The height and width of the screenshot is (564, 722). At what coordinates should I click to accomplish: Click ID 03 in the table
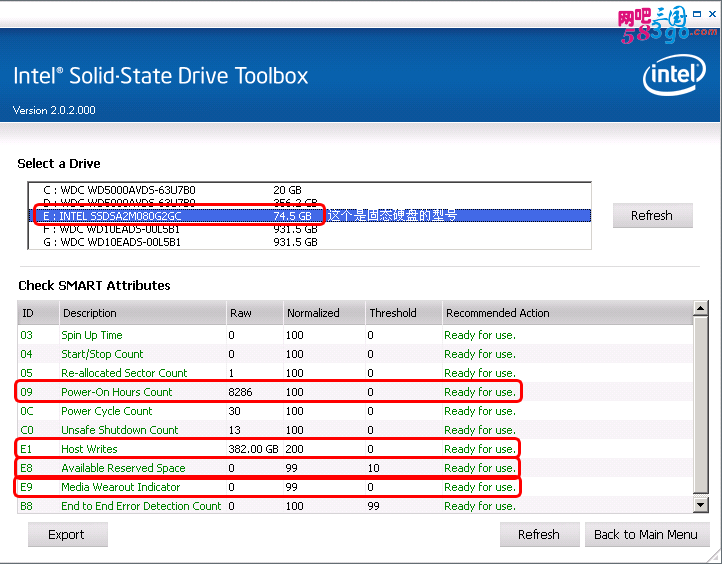[27, 335]
